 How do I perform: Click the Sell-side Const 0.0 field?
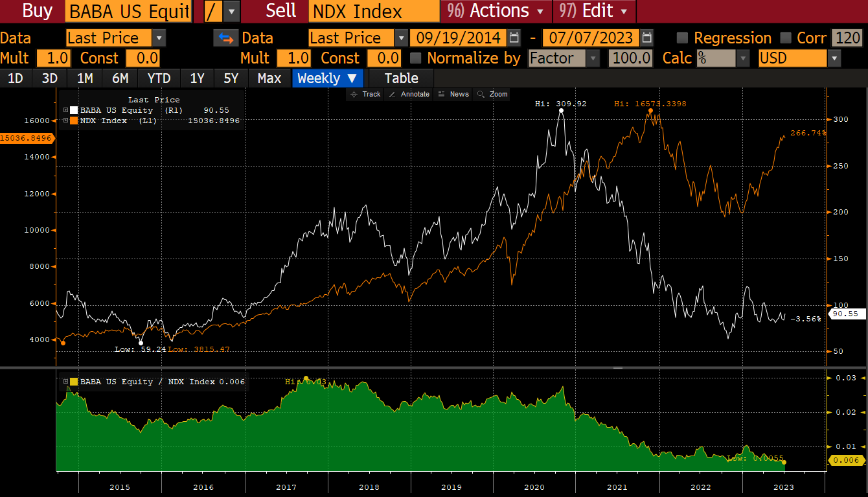click(384, 58)
